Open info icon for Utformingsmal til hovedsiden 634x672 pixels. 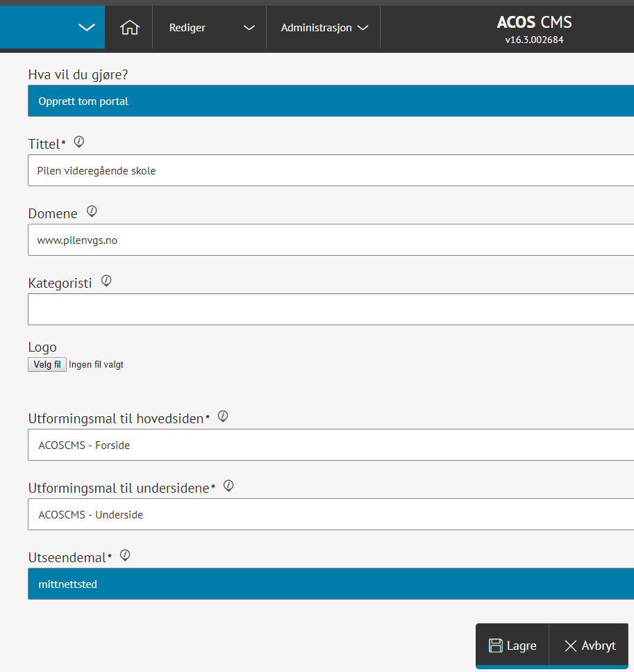click(x=223, y=416)
